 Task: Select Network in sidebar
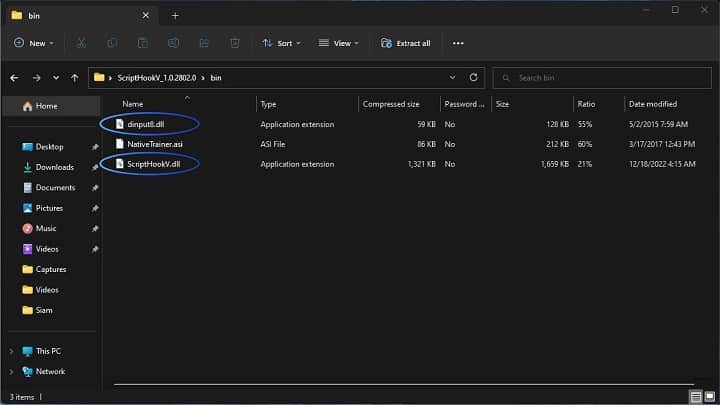50,371
